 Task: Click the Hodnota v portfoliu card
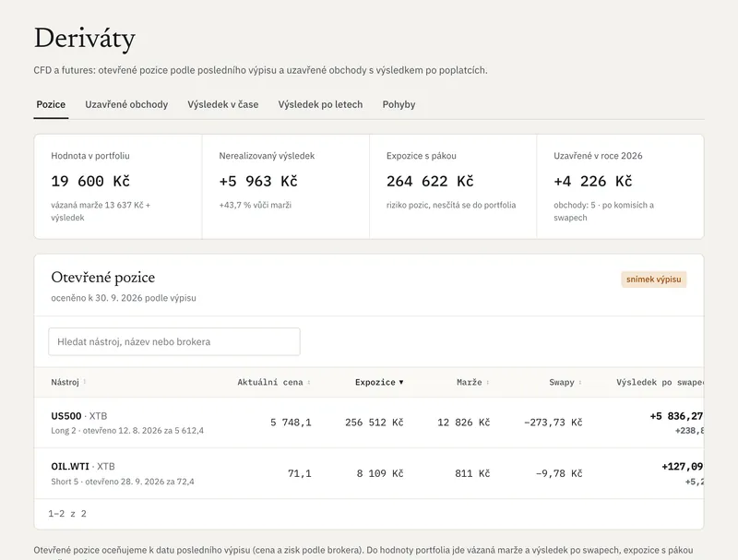(x=118, y=186)
